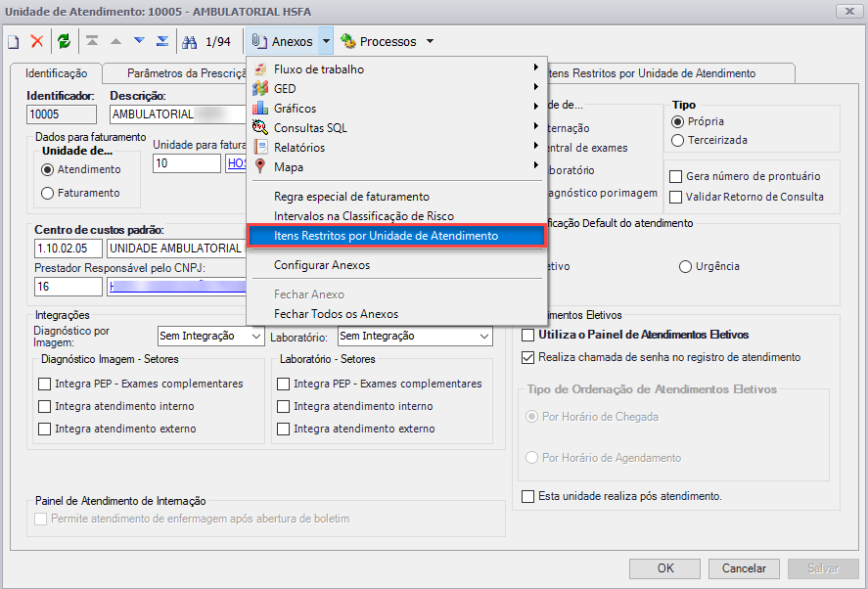Check Diagnóstico Imagem Integra PEP Exames complementares
Image resolution: width=868 pixels, height=589 pixels.
coord(45,384)
